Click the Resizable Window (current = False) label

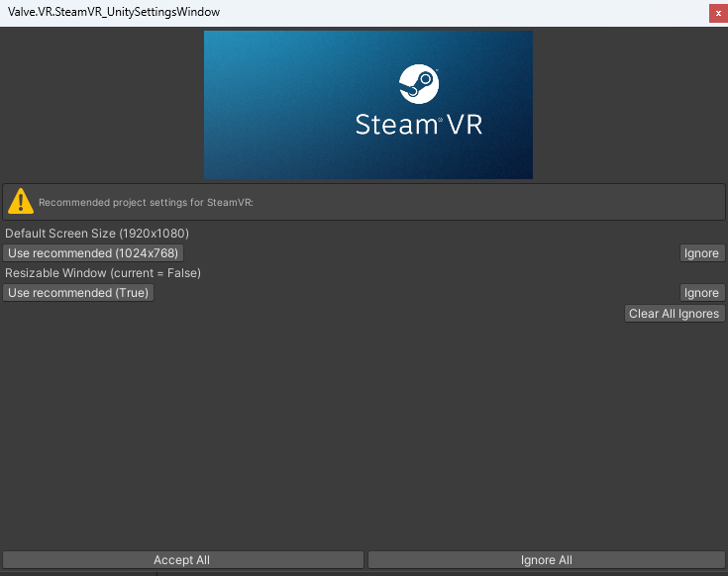pos(103,273)
